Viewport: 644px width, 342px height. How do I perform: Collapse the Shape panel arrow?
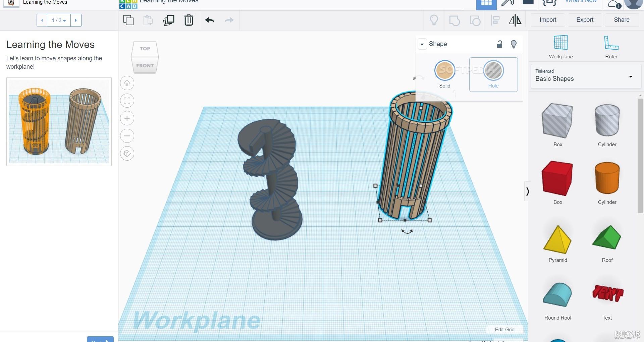click(422, 44)
